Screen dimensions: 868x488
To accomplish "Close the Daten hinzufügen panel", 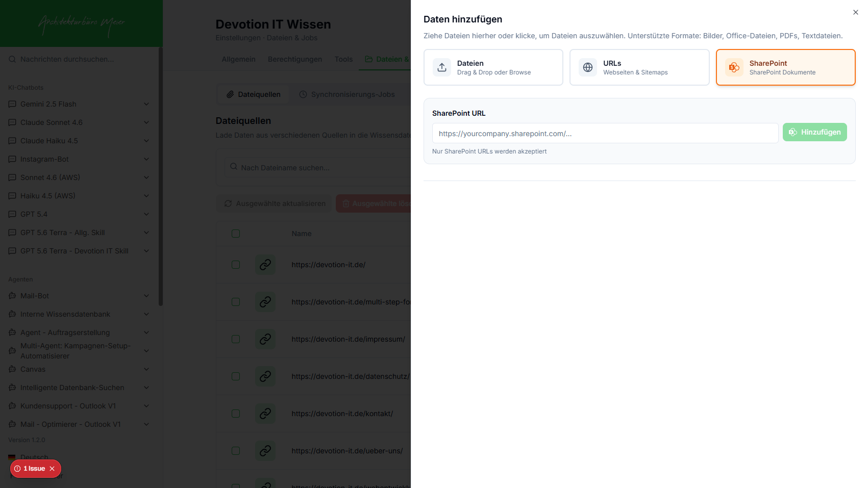I will pyautogui.click(x=856, y=12).
